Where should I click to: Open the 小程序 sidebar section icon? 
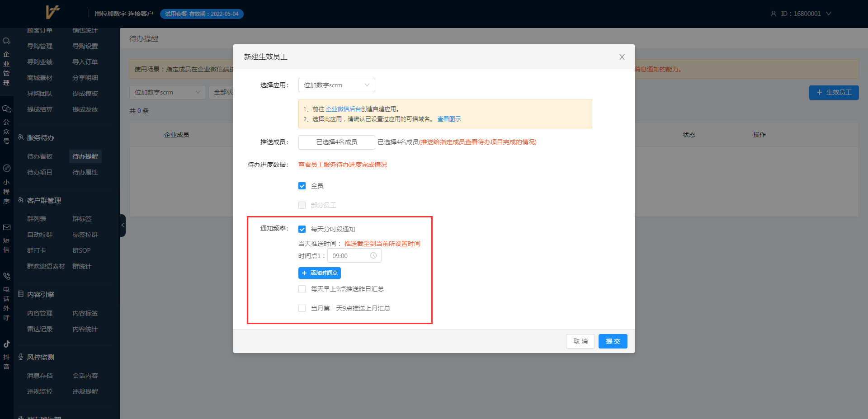tap(6, 168)
